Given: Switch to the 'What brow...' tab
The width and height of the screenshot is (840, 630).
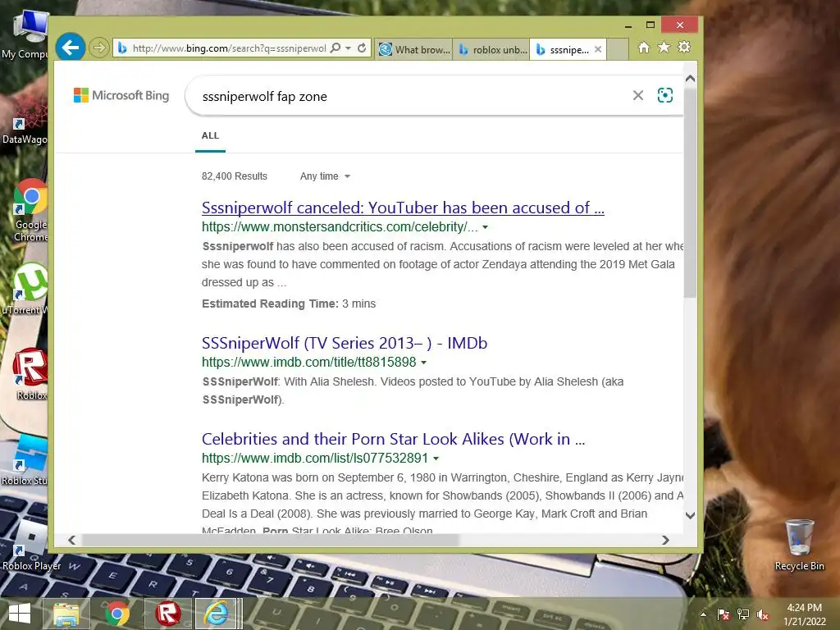Looking at the screenshot, I should pos(413,49).
